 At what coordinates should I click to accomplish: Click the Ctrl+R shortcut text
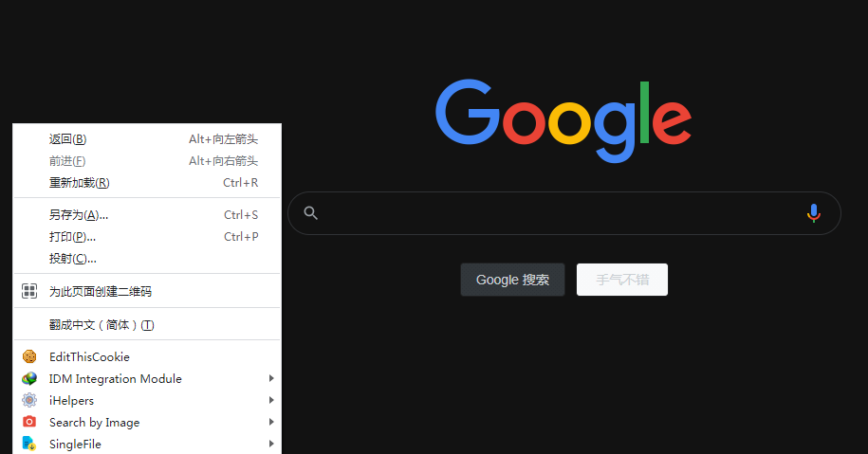pyautogui.click(x=240, y=183)
